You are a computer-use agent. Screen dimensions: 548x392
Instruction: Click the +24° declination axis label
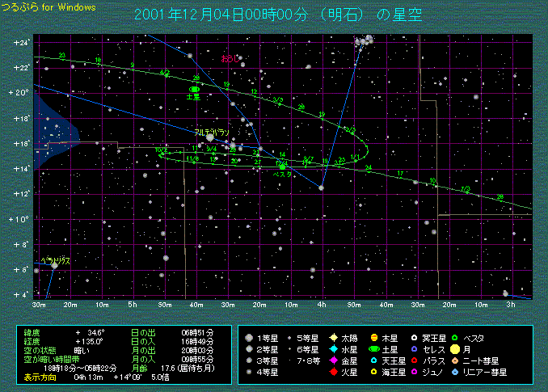[x=22, y=43]
